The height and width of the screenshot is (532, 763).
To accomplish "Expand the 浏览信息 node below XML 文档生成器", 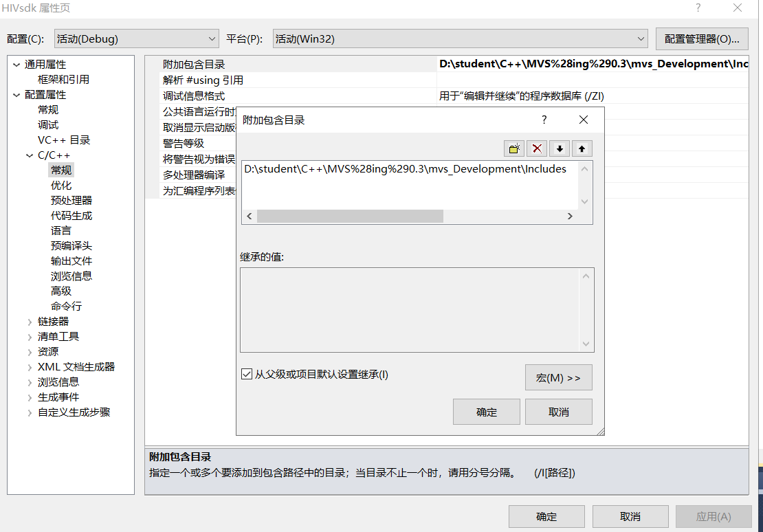I will 30,383.
